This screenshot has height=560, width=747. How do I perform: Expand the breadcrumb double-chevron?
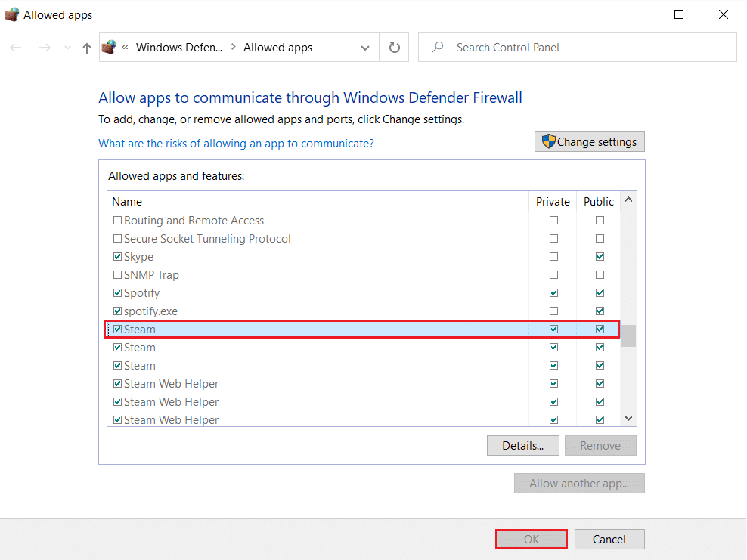coord(125,48)
